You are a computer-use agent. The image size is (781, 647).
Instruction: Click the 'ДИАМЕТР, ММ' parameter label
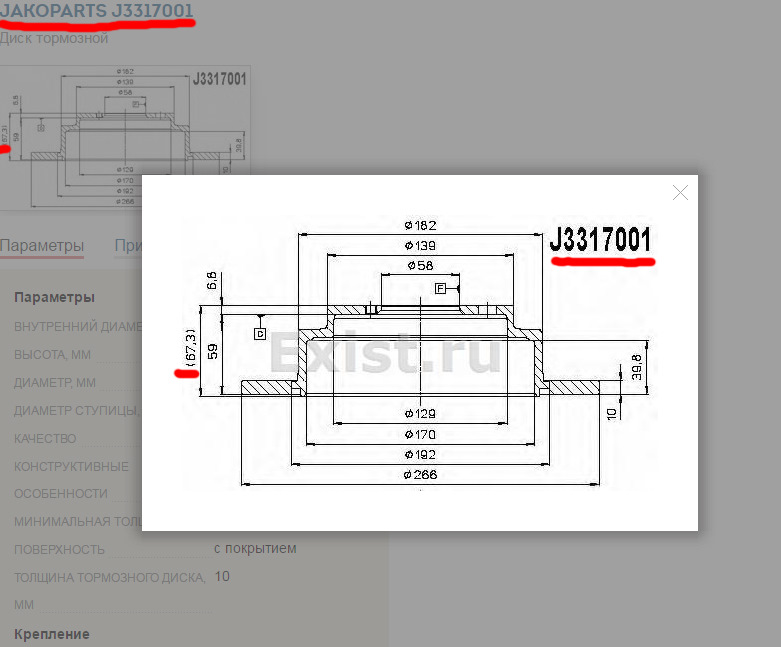[x=55, y=383]
